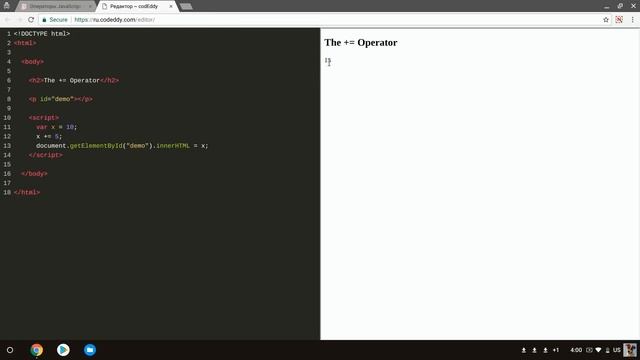The image size is (640, 360).
Task: Open Chrome's three-dot menu
Action: tap(633, 20)
